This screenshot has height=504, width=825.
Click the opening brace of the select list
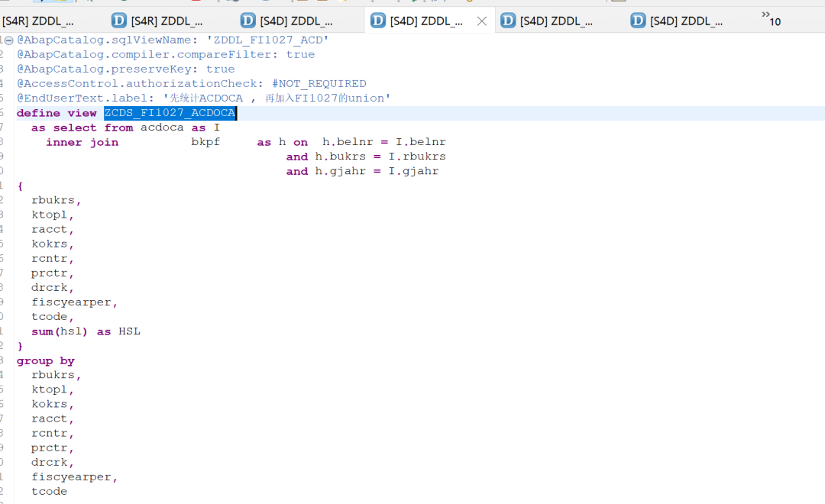click(x=20, y=186)
